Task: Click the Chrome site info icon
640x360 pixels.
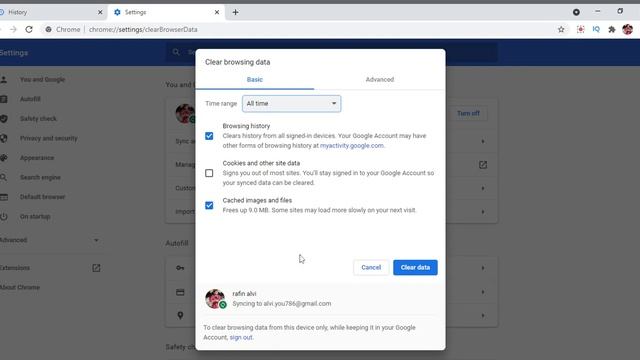Action: (x=49, y=29)
